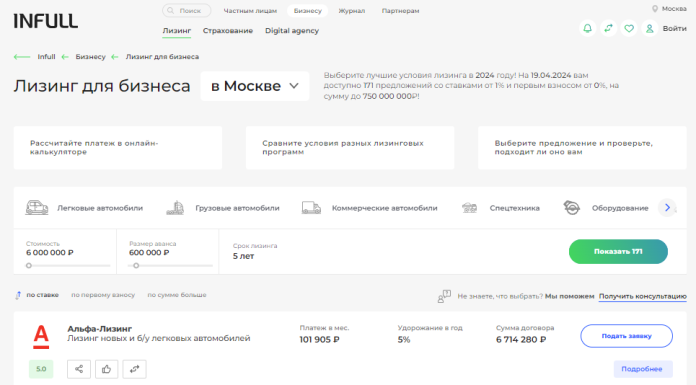Click Подробнее button on Альфа-Лизинг card
The width and height of the screenshot is (696, 385).
[642, 369]
